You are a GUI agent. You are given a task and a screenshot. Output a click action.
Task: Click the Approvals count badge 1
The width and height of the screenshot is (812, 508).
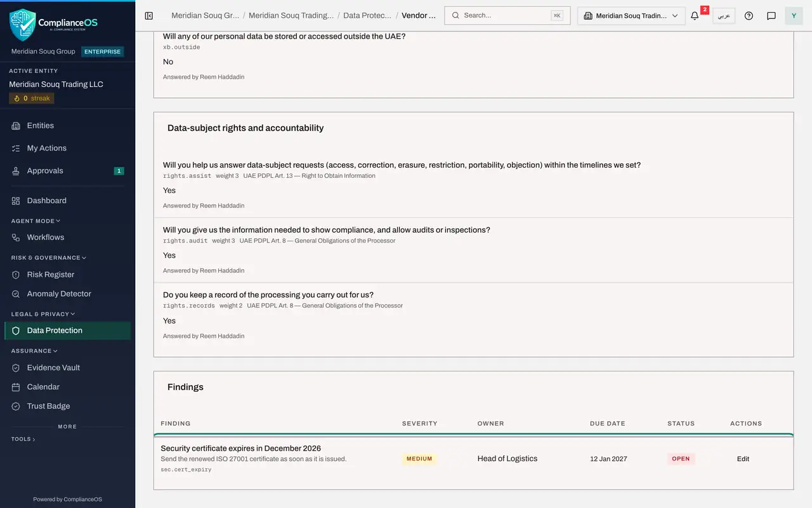coord(119,171)
